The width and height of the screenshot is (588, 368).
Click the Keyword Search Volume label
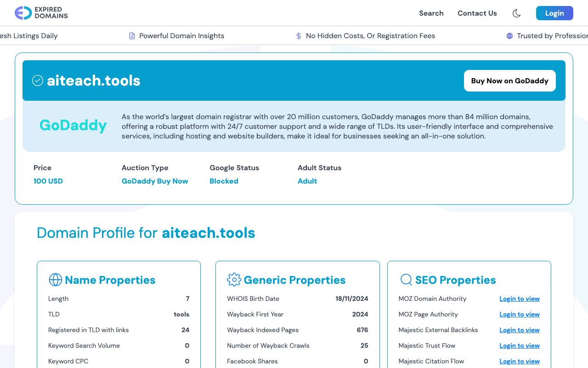click(x=84, y=345)
